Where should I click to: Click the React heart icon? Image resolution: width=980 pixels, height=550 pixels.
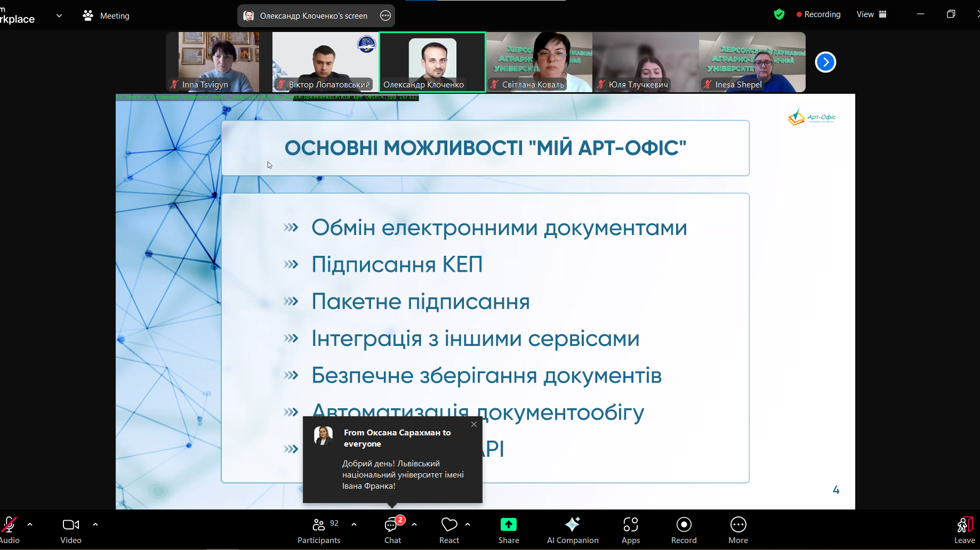[x=449, y=531]
